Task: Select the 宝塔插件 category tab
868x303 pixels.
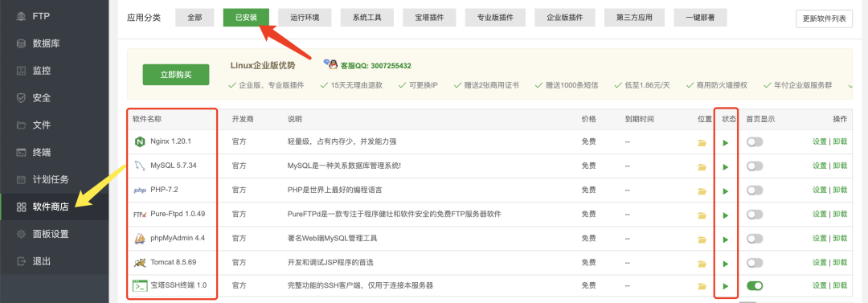Action: pyautogui.click(x=429, y=17)
